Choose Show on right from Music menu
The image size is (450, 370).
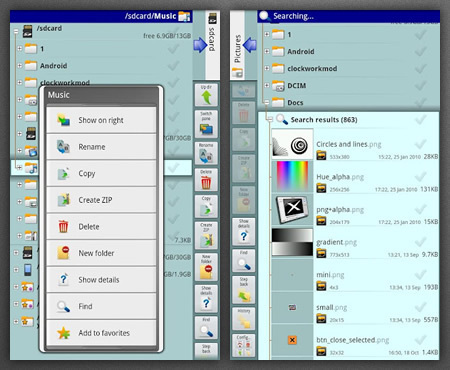[101, 120]
